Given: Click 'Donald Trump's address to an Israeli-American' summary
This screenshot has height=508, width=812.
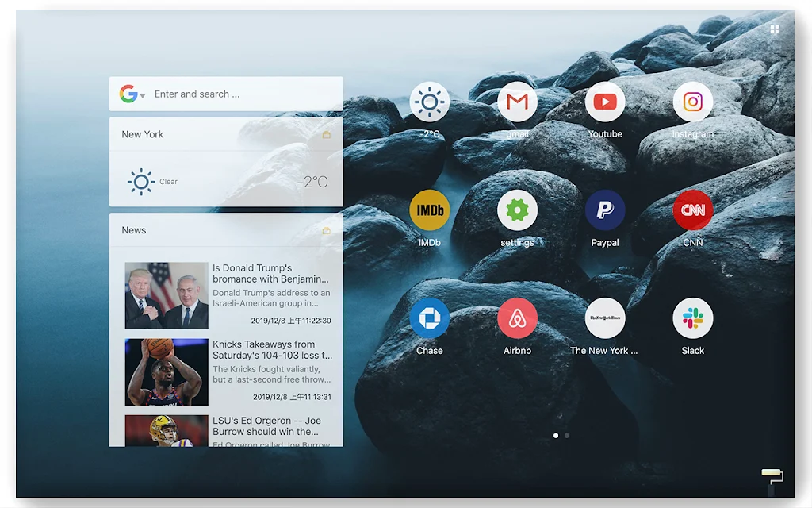Looking at the screenshot, I should tap(271, 298).
